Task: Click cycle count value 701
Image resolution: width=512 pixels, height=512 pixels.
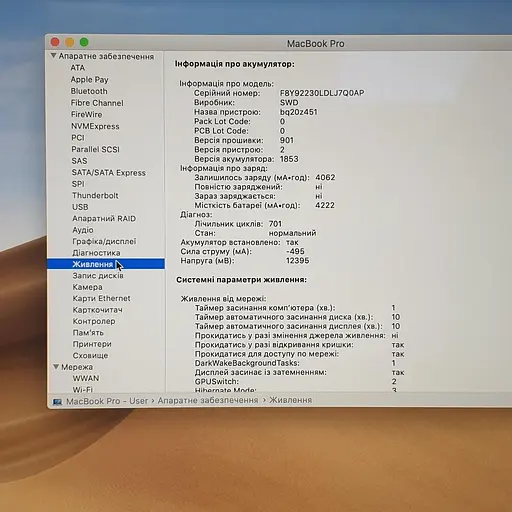Action: (275, 224)
